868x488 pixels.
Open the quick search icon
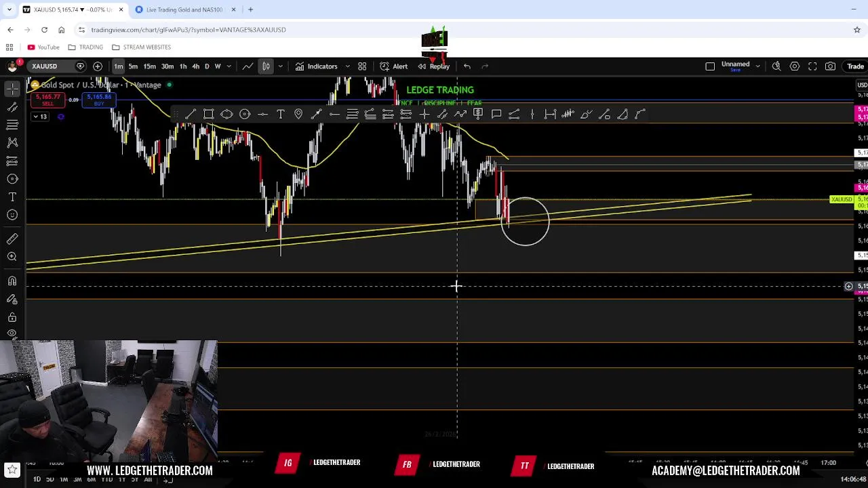(x=776, y=66)
